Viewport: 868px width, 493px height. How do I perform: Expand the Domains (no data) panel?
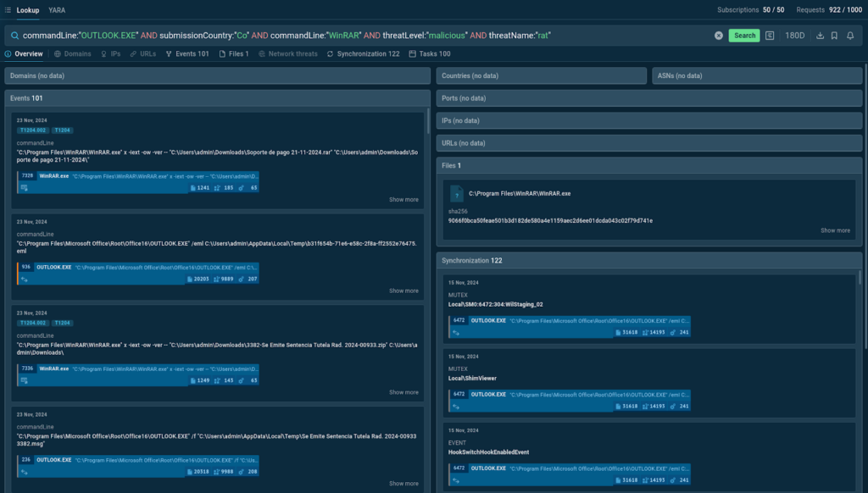[217, 76]
